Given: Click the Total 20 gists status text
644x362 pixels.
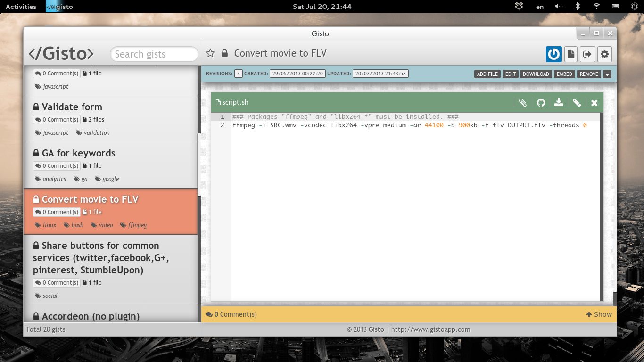Looking at the screenshot, I should point(46,329).
